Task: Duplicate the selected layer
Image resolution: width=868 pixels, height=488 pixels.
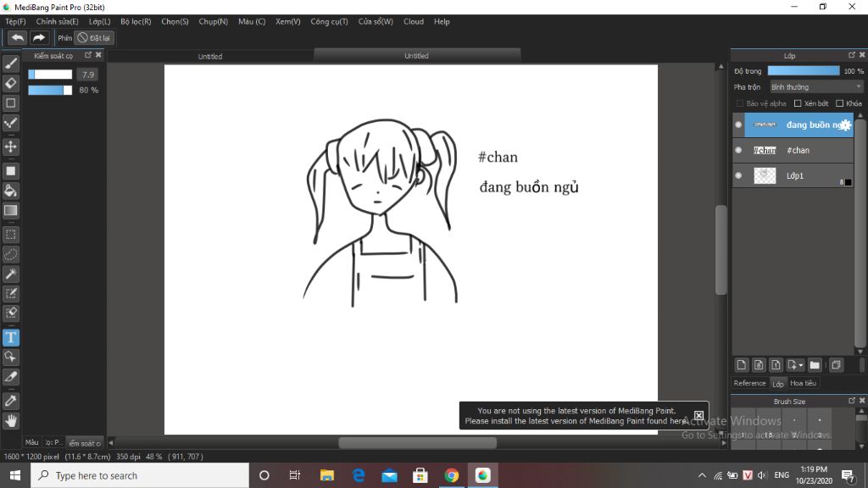Action: [x=836, y=364]
